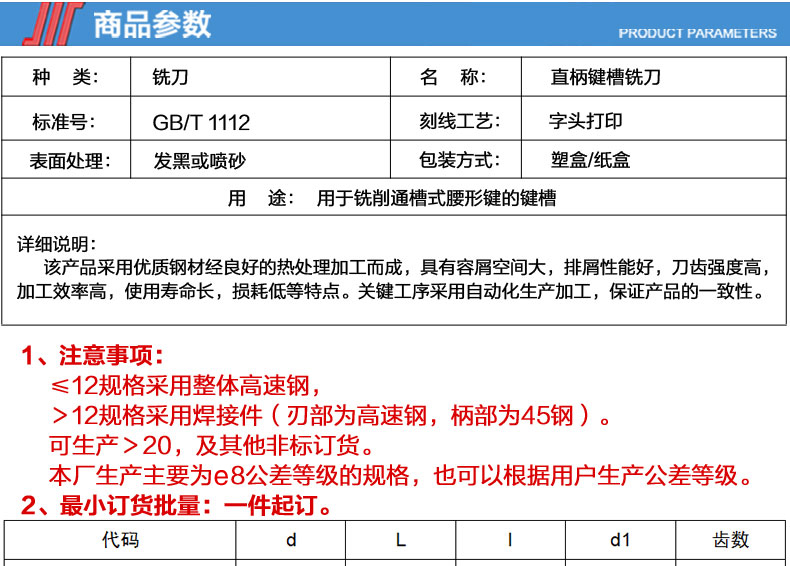Click the 齿数 column header
Image resolution: width=790 pixels, height=566 pixels.
[731, 540]
